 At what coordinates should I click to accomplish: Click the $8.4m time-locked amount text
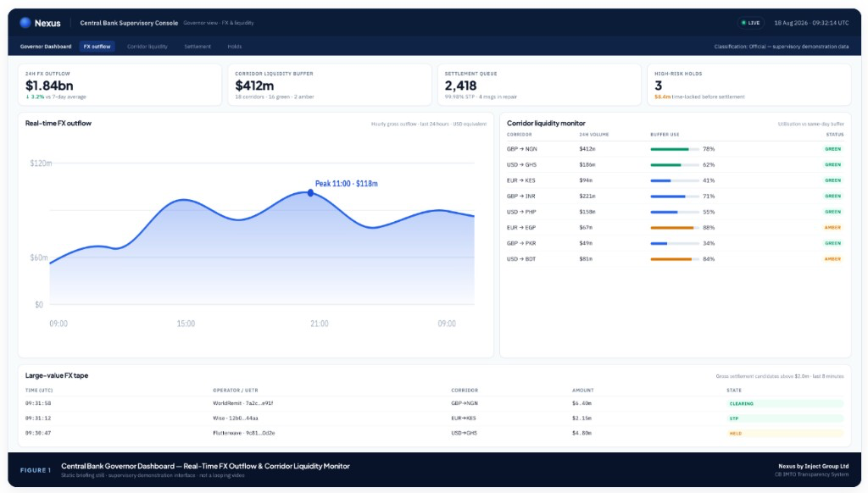[662, 97]
